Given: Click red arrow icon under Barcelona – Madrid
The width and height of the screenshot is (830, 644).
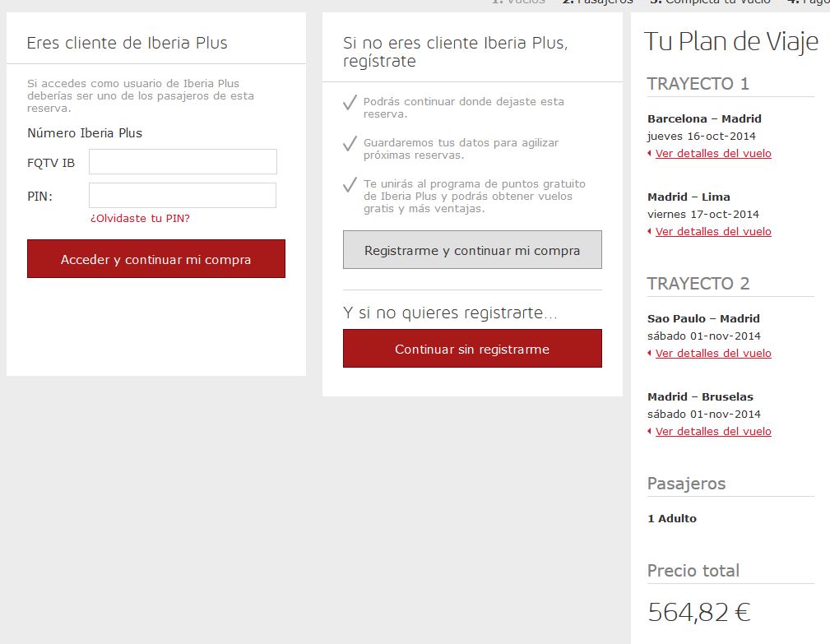Looking at the screenshot, I should coord(650,154).
